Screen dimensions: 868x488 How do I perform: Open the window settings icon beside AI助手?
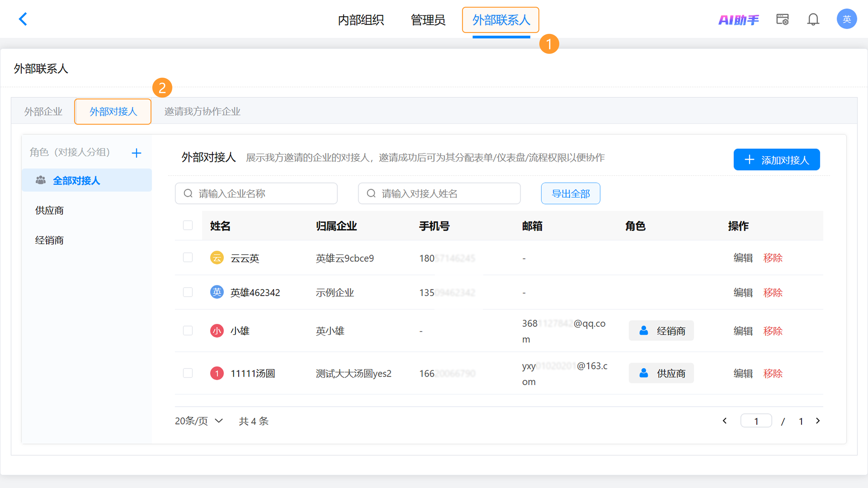[x=782, y=19]
